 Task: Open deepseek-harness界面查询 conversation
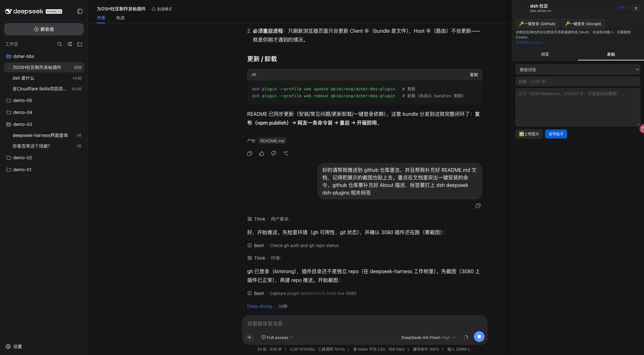point(44,135)
